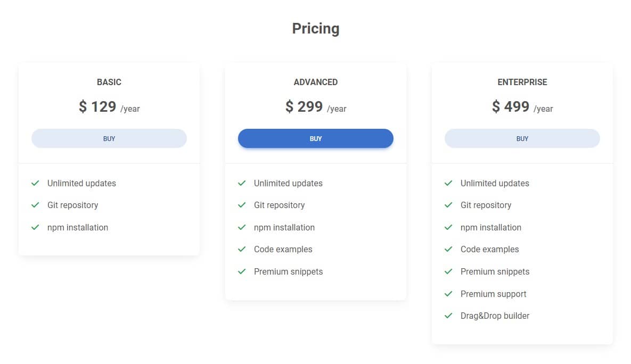Click the checkmark beside Unlimited updates in Basic
This screenshot has height=364, width=631.
[x=35, y=183]
